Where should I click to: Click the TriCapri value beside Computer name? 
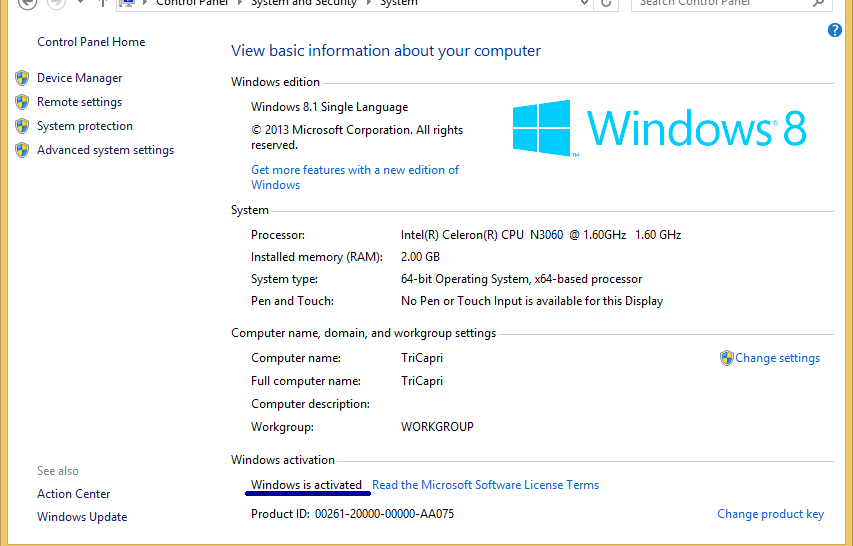pyautogui.click(x=422, y=358)
